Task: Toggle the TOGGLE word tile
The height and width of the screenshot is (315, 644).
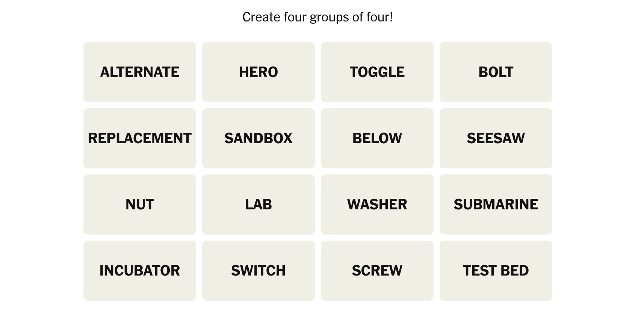Action: [377, 72]
